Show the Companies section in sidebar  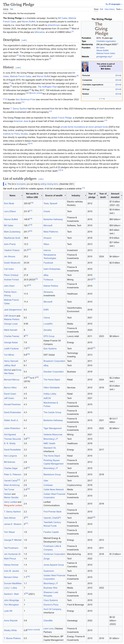pos(118,80)
